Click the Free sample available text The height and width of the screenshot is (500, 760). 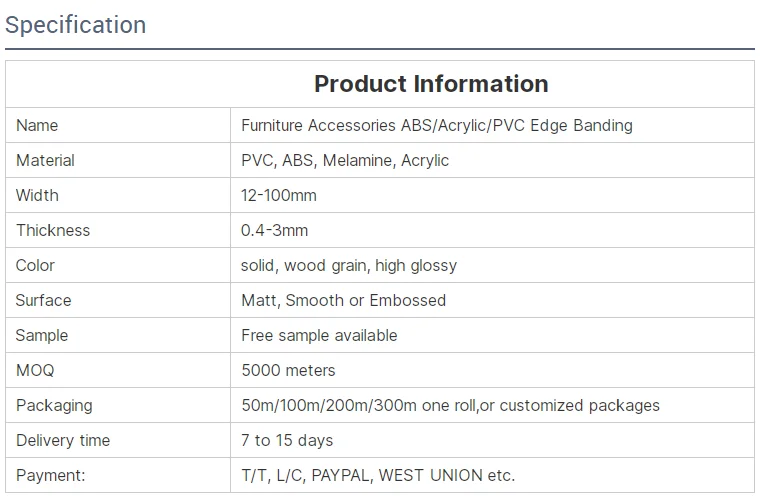(319, 335)
